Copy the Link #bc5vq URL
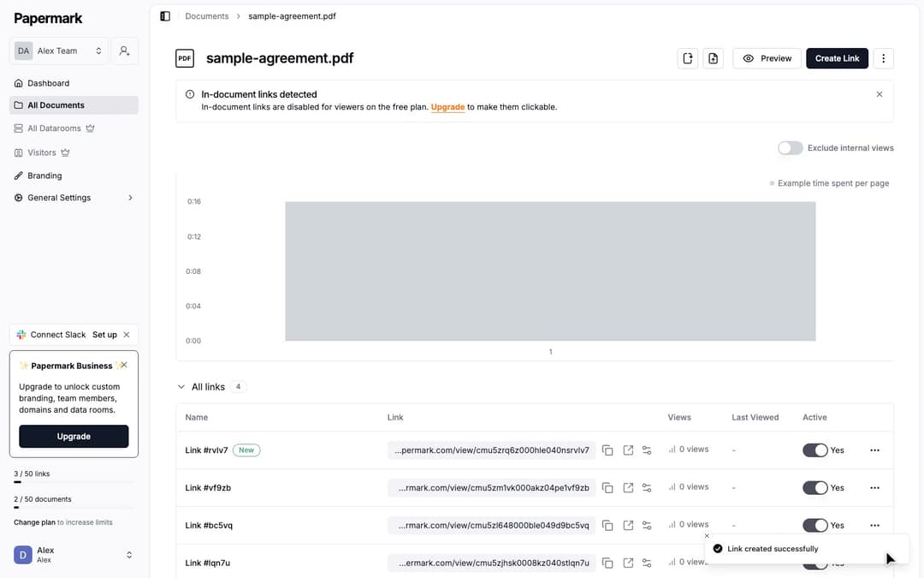 [607, 526]
